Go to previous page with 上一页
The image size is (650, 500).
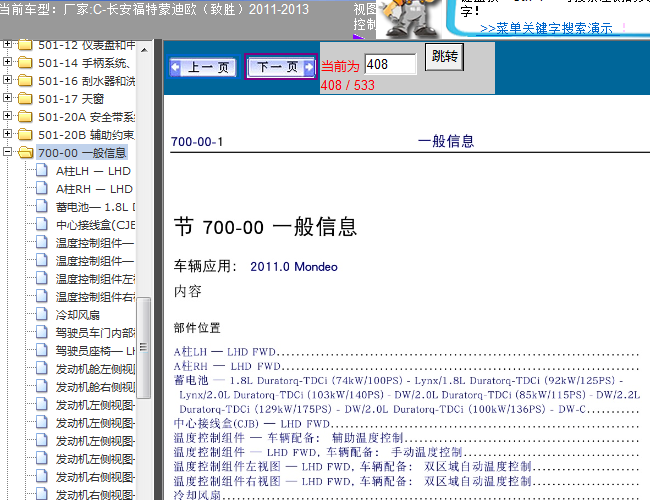coord(203,67)
